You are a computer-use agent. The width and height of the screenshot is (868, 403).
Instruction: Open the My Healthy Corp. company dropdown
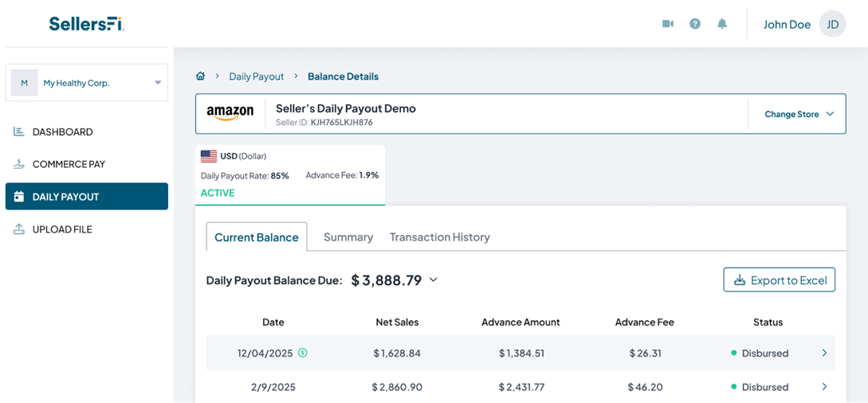[x=87, y=83]
